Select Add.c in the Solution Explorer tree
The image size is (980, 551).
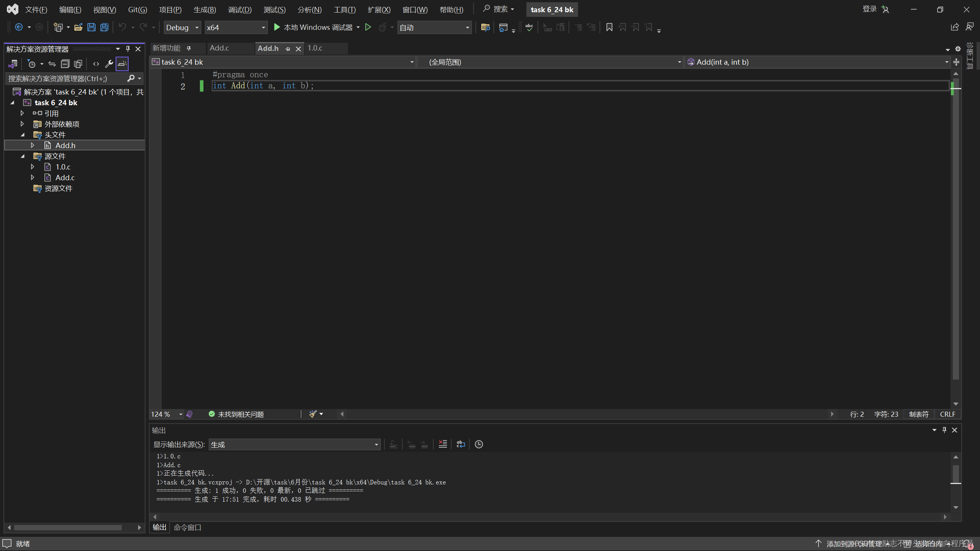65,178
